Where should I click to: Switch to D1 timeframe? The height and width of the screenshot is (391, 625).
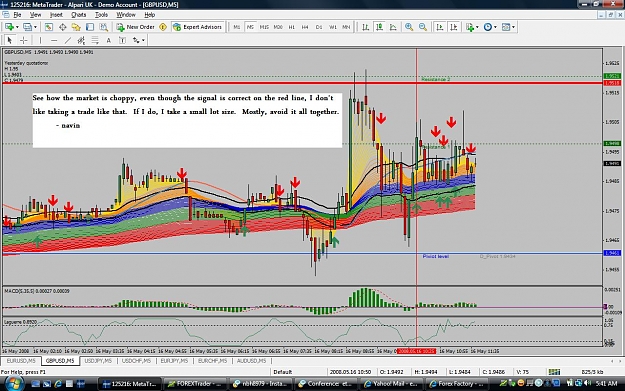[319, 27]
